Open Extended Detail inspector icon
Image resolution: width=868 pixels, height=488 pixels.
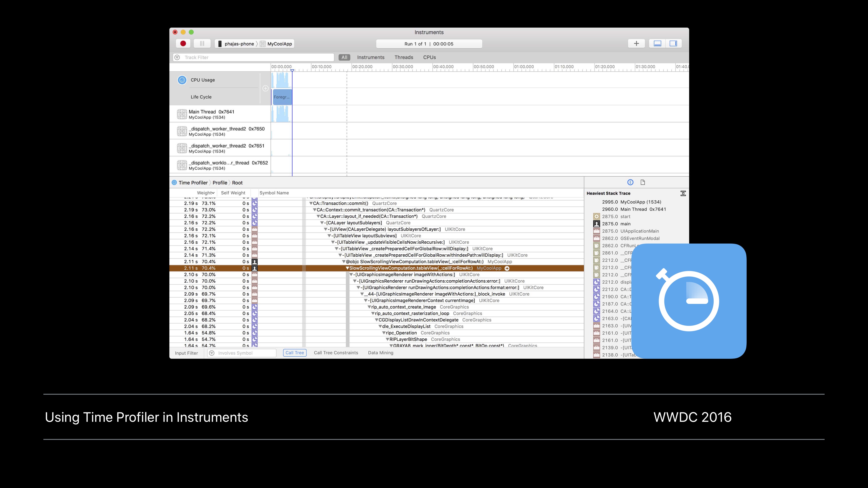click(630, 182)
